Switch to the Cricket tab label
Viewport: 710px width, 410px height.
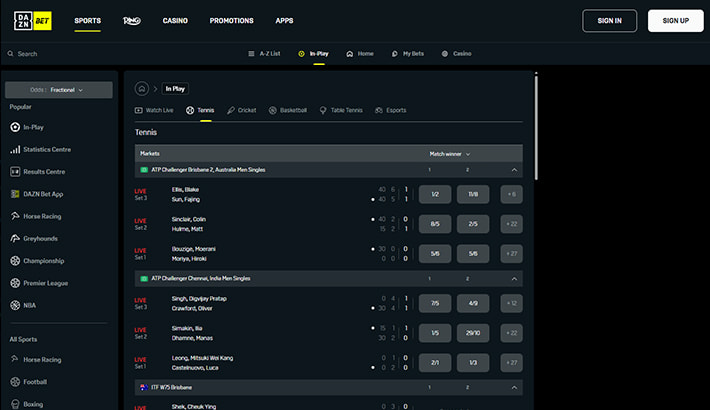(247, 110)
